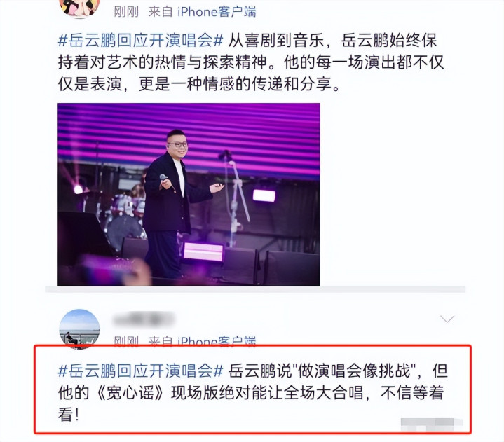Click "iPhone客户端" source on the top post

tap(217, 12)
